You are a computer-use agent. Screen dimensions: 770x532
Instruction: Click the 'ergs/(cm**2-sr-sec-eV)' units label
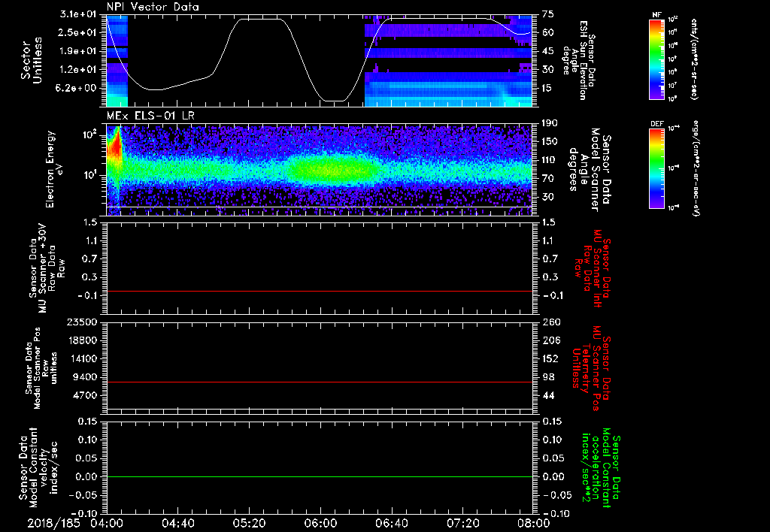click(x=696, y=168)
